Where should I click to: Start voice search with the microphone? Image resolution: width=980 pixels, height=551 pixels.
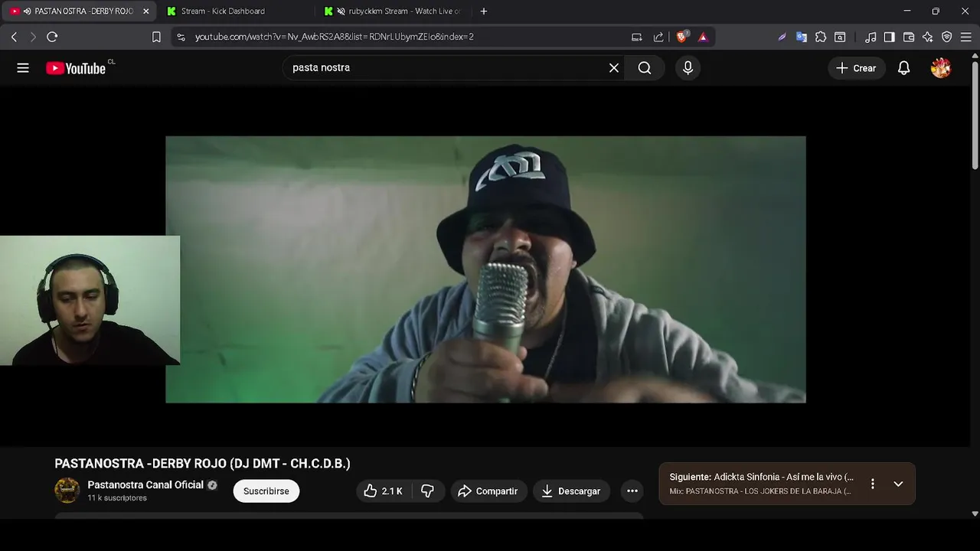[x=688, y=68]
